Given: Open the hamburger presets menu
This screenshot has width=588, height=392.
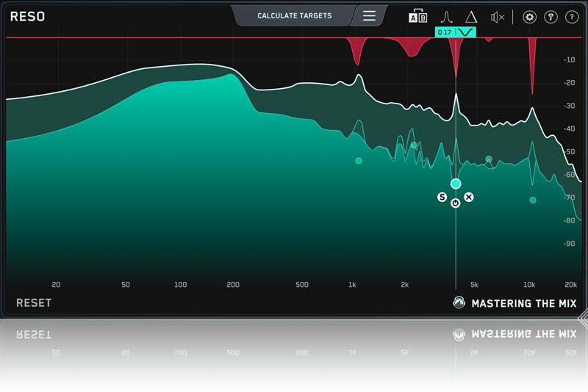Looking at the screenshot, I should pos(369,15).
